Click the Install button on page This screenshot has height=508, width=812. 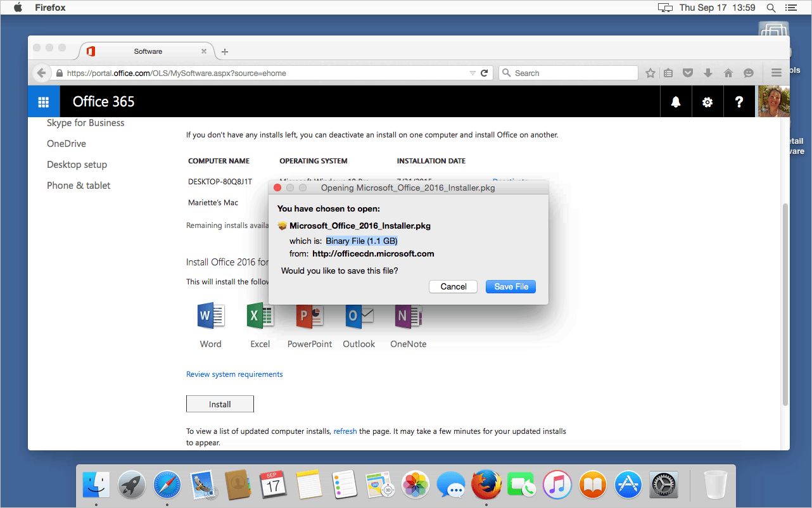click(220, 404)
